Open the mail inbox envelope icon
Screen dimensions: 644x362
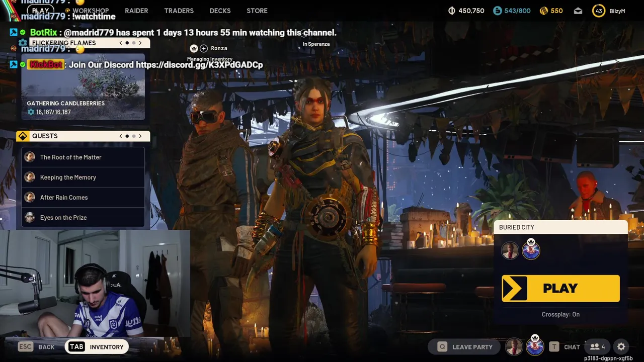pos(578,11)
